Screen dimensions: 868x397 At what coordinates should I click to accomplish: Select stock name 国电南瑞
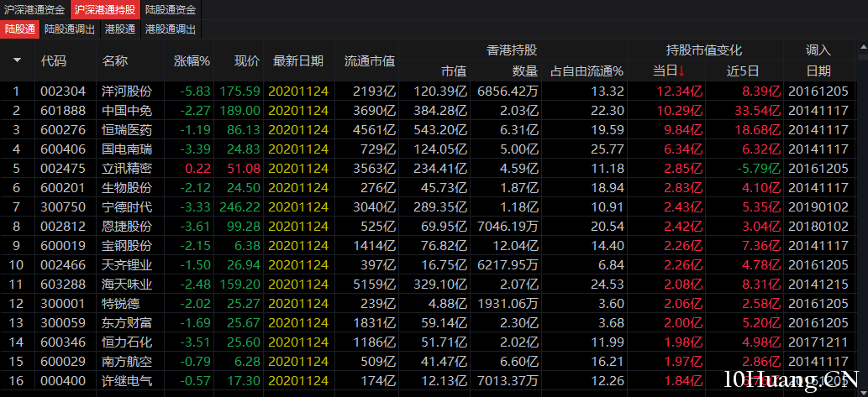tap(127, 149)
